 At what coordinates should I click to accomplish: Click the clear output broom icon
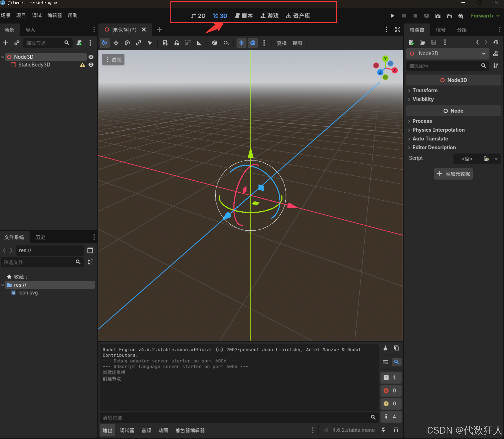[x=385, y=348]
